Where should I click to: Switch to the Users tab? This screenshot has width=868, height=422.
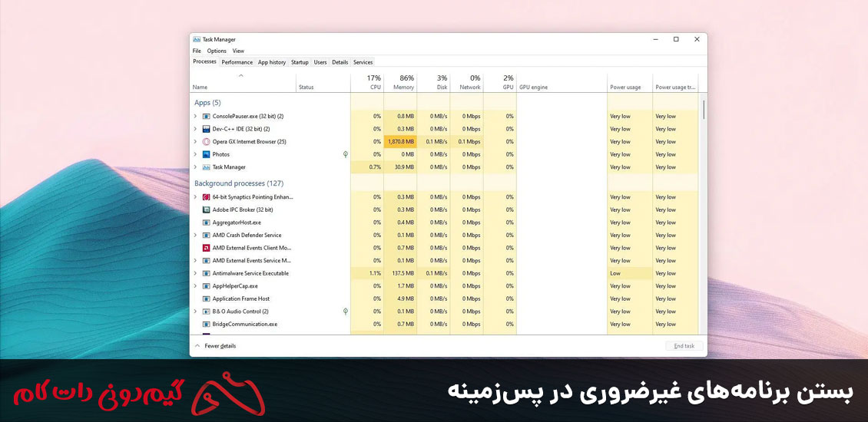320,62
